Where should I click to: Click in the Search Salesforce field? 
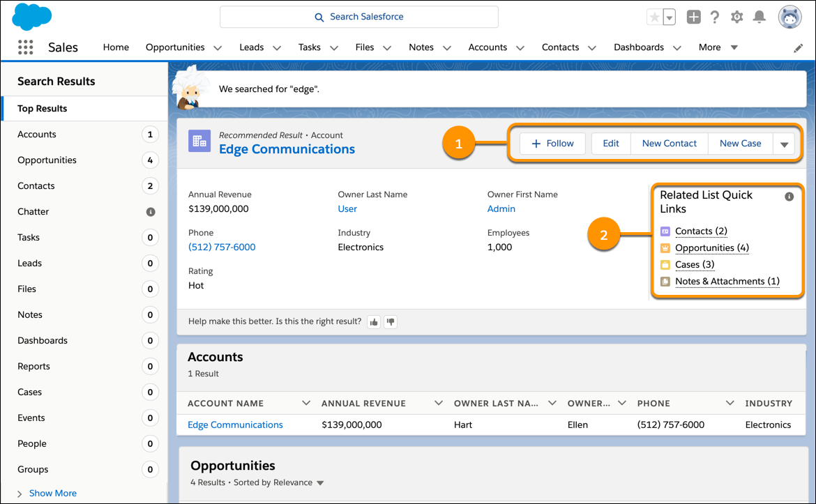coord(359,17)
